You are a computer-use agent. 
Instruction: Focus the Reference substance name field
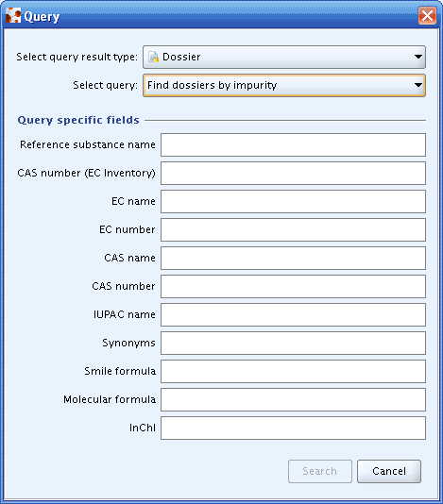[293, 145]
